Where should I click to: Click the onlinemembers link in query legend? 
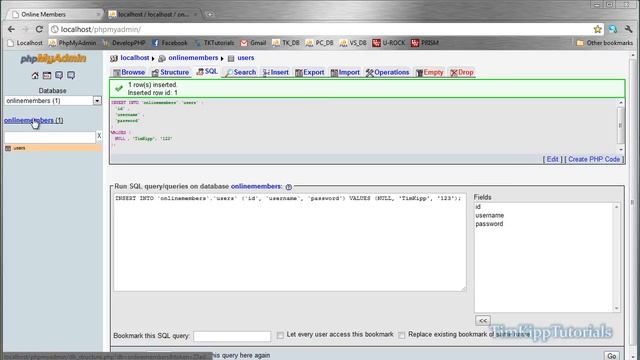pos(256,186)
